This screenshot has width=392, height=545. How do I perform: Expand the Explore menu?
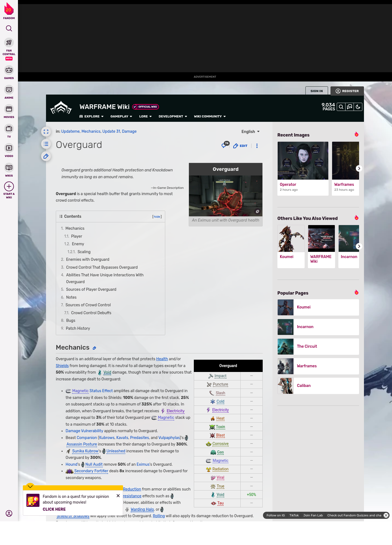tap(91, 116)
